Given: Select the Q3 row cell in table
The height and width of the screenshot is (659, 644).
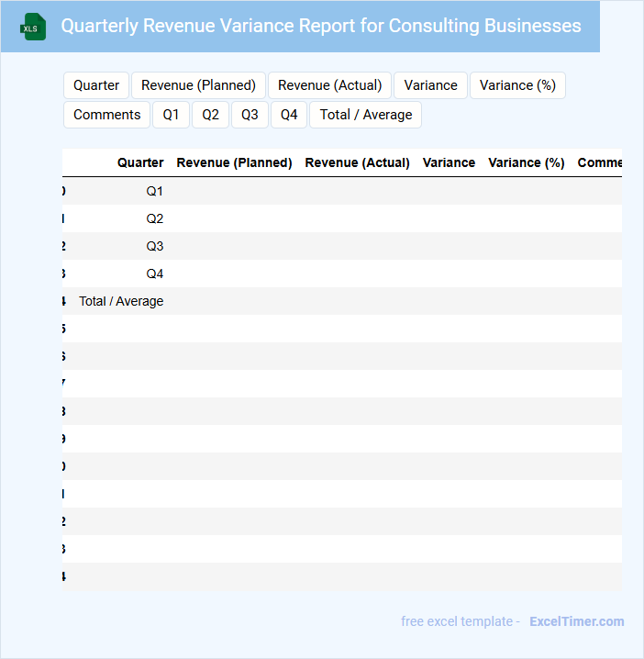Looking at the screenshot, I should tap(155, 246).
